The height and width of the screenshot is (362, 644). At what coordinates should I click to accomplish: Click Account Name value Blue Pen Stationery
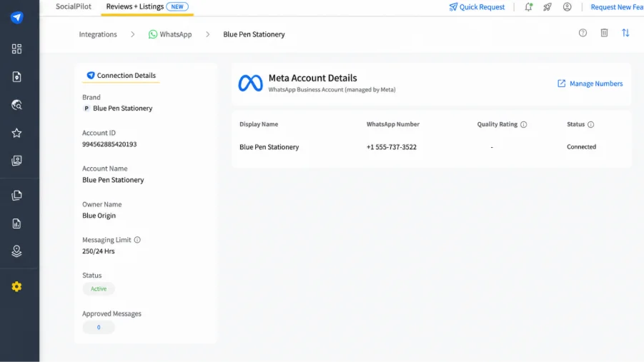click(113, 180)
